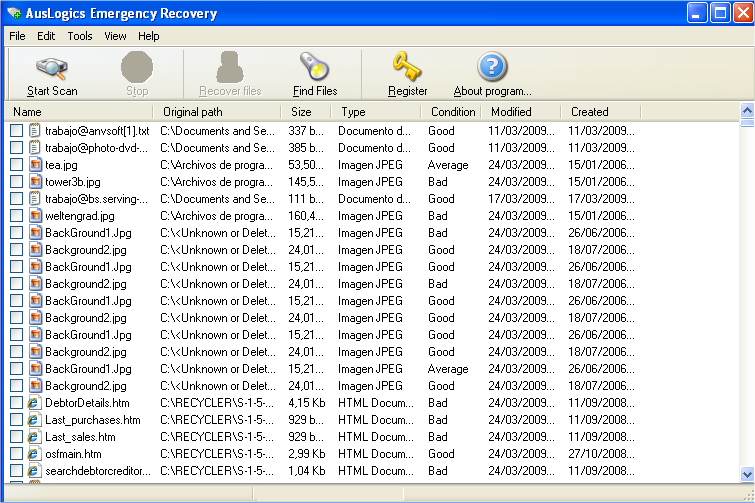The height and width of the screenshot is (503, 755).
Task: Open the Tools menu
Action: [79, 36]
